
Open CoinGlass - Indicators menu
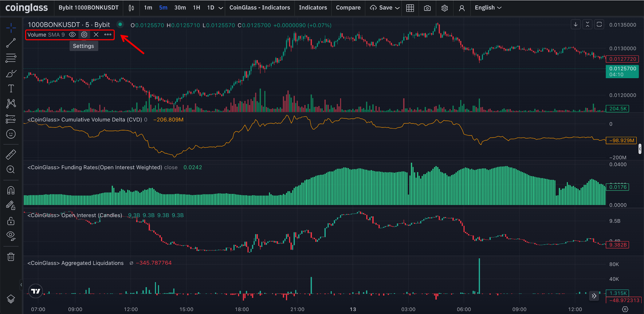[x=260, y=8]
